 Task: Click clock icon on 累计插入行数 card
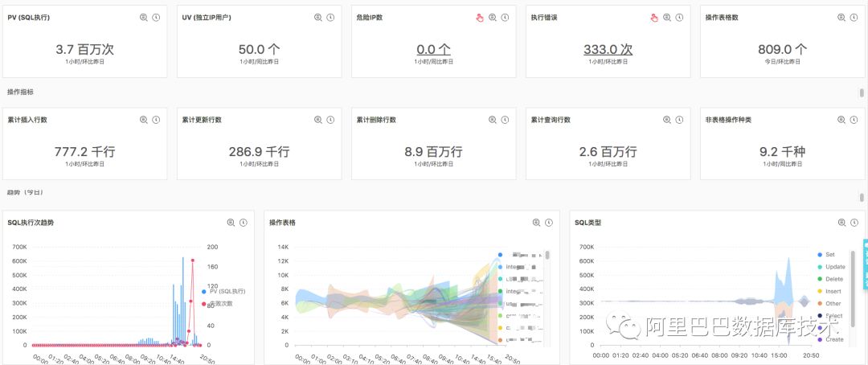click(156, 120)
